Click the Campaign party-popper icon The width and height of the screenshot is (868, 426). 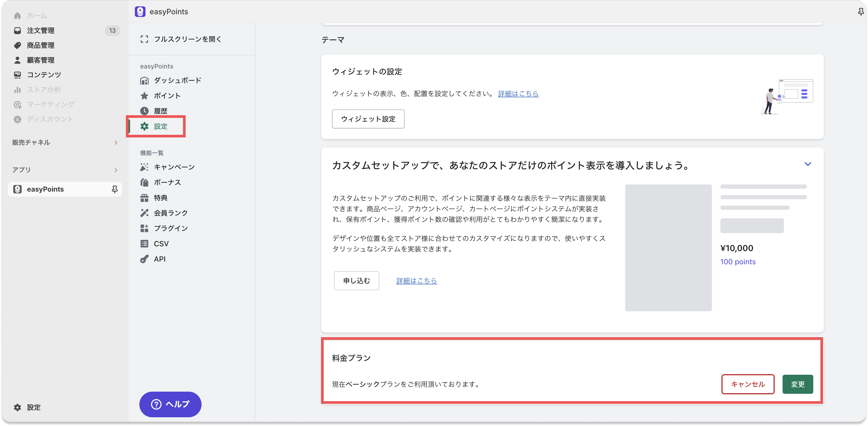tap(144, 167)
